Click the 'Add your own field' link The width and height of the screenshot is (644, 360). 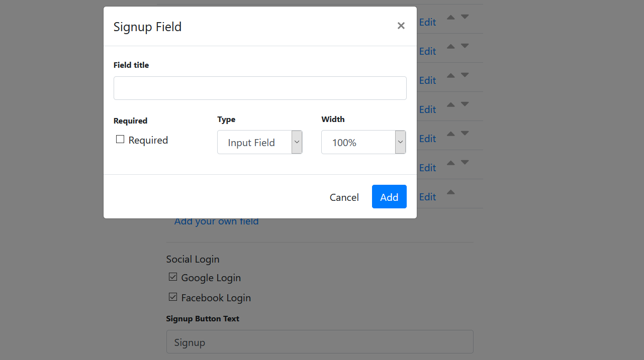[216, 221]
